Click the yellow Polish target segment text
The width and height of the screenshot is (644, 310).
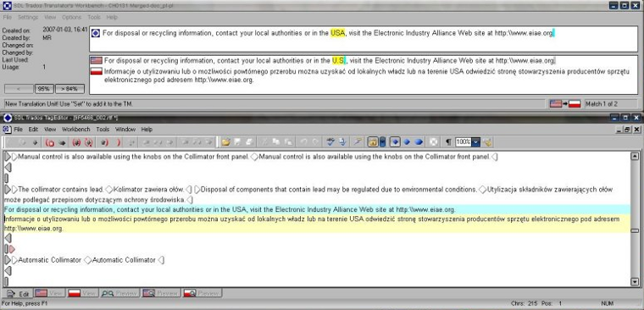316,224
